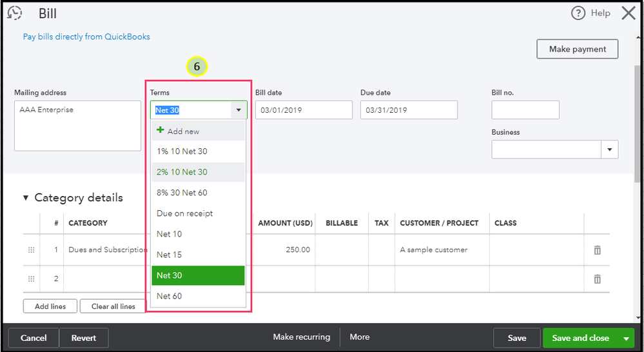Click the Business input field
The width and height of the screenshot is (644, 352).
tap(547, 150)
